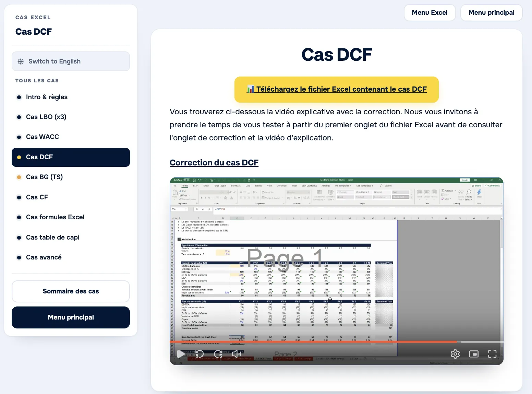Open video settings gear
This screenshot has width=532, height=394.
[455, 354]
